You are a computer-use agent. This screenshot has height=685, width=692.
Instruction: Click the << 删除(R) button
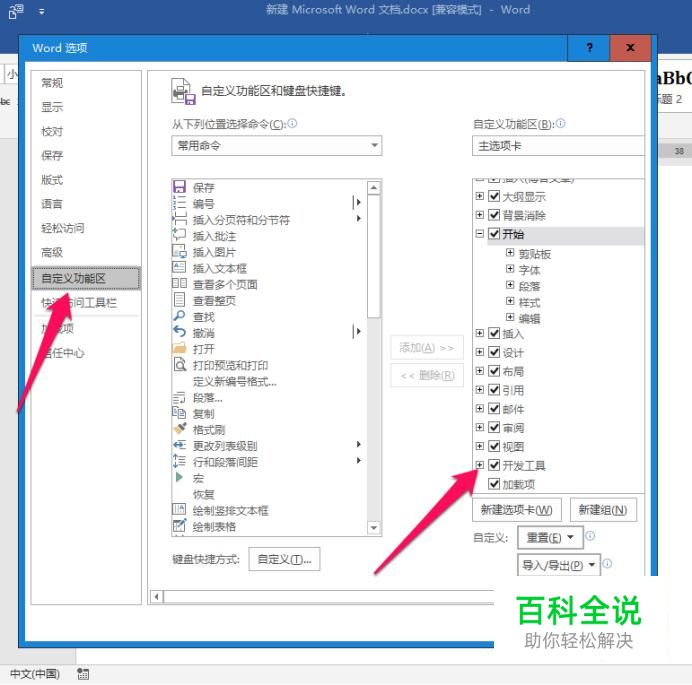tap(427, 376)
